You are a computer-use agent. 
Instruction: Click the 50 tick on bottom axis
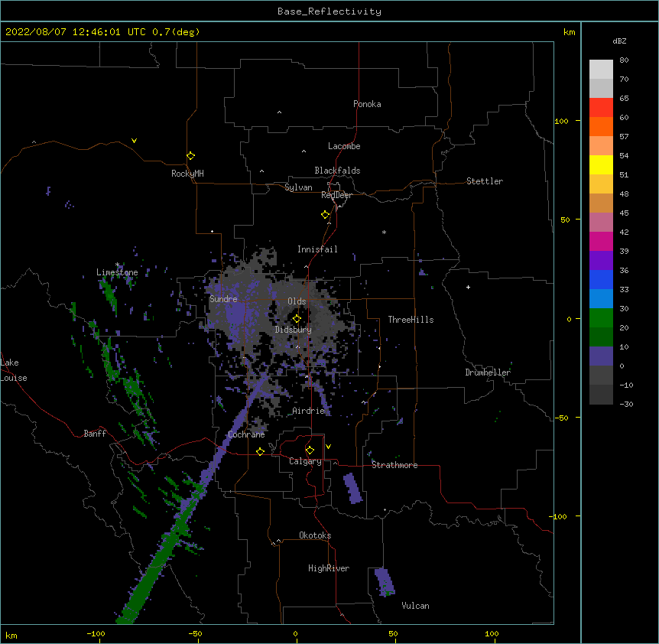coord(393,633)
